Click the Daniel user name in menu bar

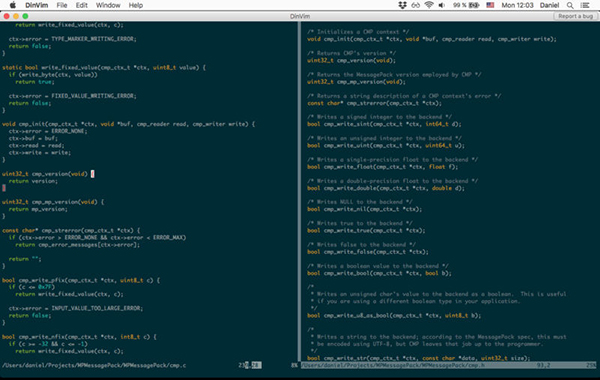click(549, 5)
